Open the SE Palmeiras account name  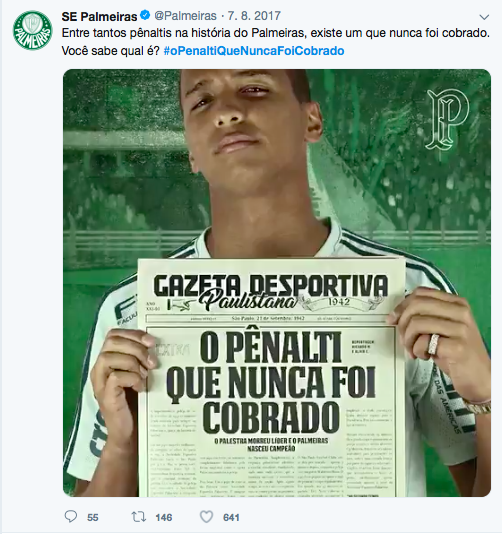[x=99, y=16]
